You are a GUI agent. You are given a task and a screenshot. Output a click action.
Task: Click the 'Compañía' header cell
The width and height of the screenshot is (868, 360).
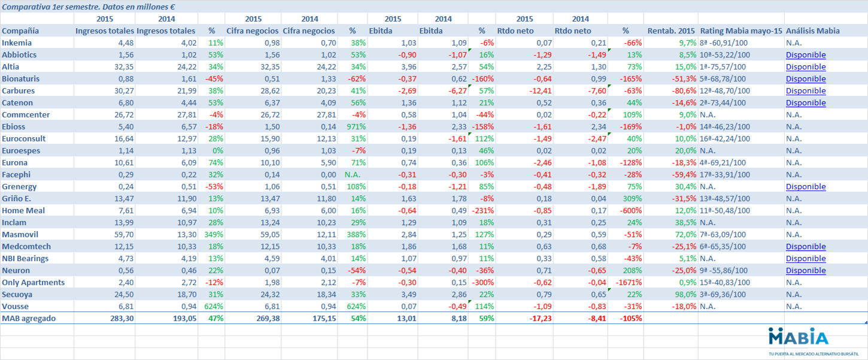click(20, 31)
